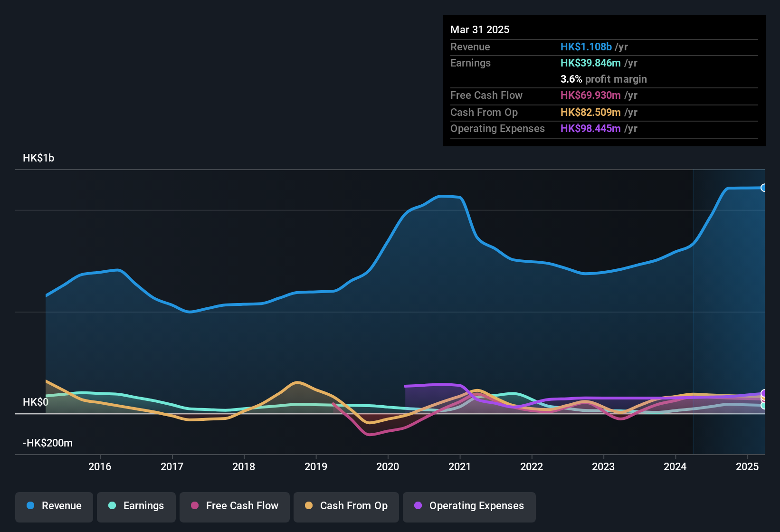Toggle the Revenue series visibility
This screenshot has height=532, width=780.
(x=54, y=506)
